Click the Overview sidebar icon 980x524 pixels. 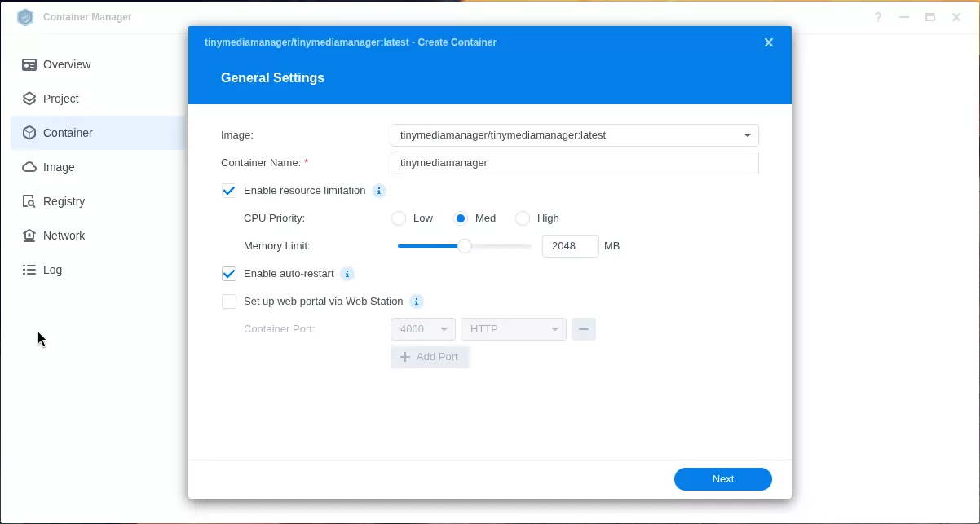[29, 64]
